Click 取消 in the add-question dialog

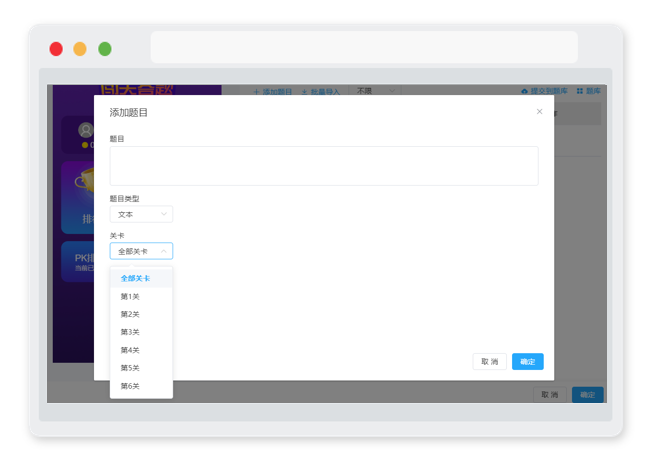[490, 362]
